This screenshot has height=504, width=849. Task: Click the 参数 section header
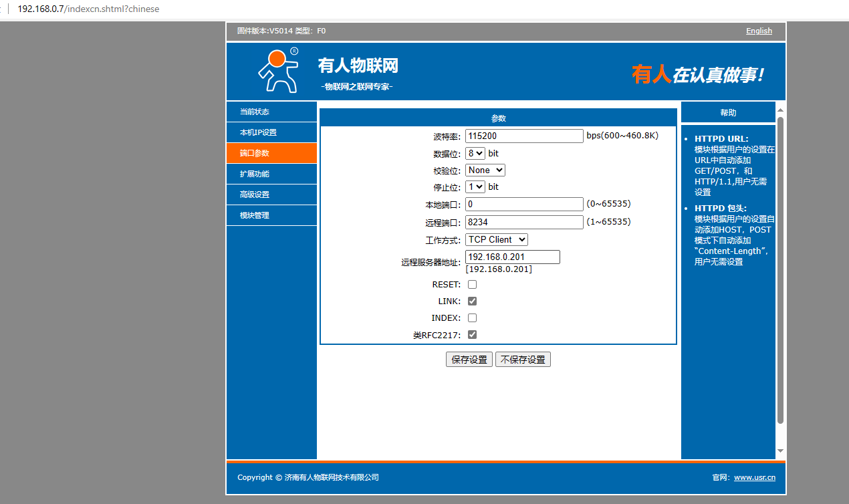coord(499,118)
